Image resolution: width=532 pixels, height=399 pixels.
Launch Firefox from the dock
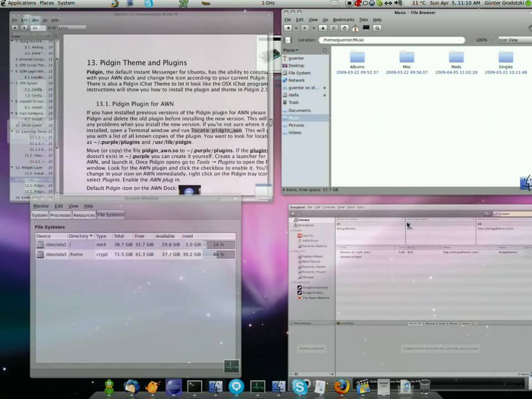click(x=342, y=386)
